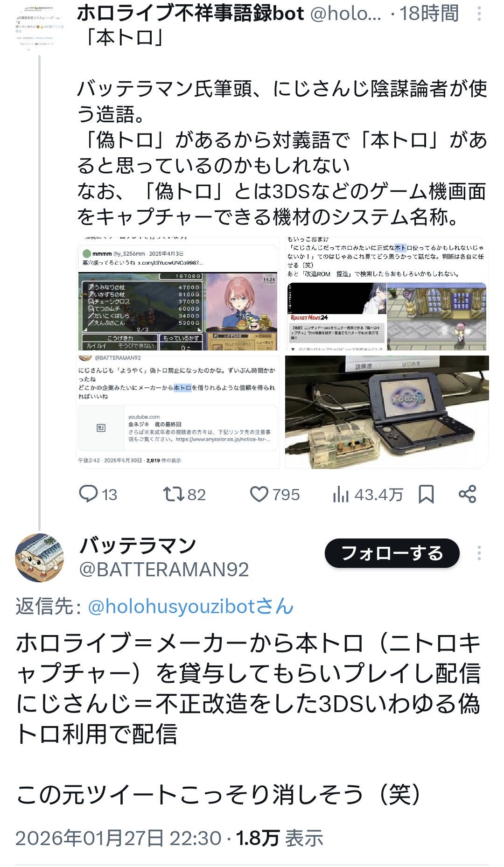Image resolution: width=504 pixels, height=867 pixels.
Task: Open the 1.8万 表示 view count
Action: click(280, 838)
